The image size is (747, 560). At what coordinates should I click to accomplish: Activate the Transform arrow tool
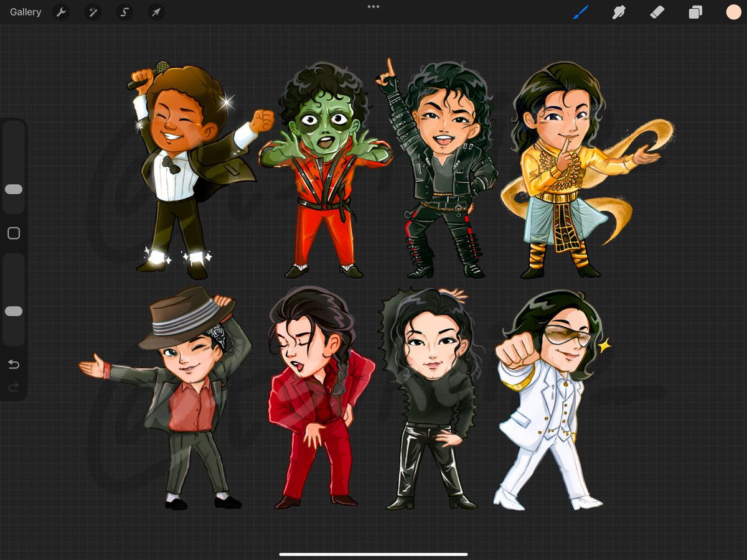(156, 12)
